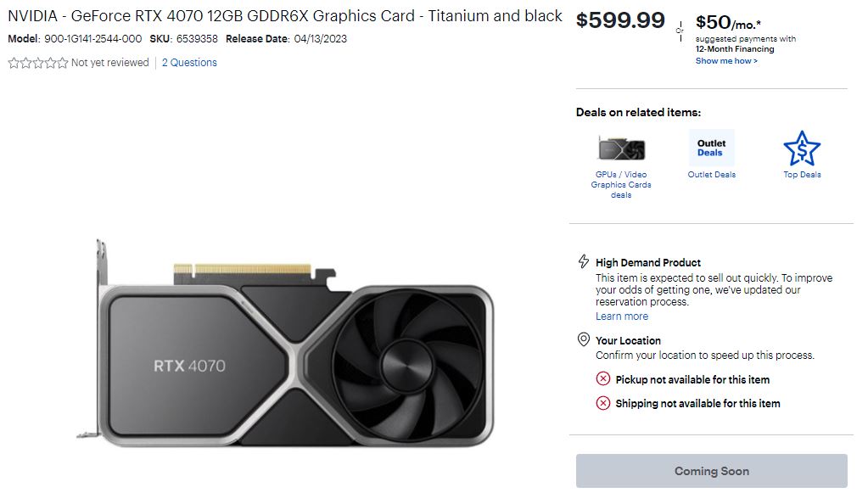Click the GPU deals thumbnail icon
Screen dimensions: 868x504
click(x=621, y=148)
